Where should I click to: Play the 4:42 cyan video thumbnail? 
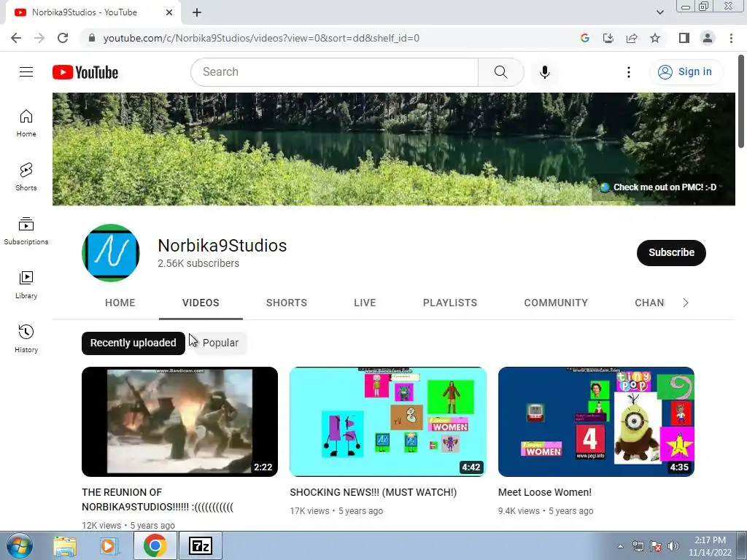(x=388, y=421)
